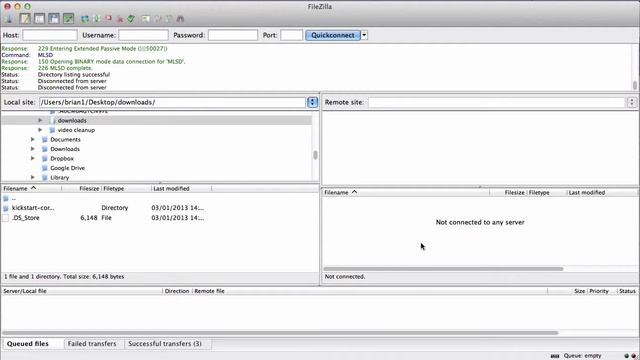Toggle local directory tree display icon

[39, 18]
